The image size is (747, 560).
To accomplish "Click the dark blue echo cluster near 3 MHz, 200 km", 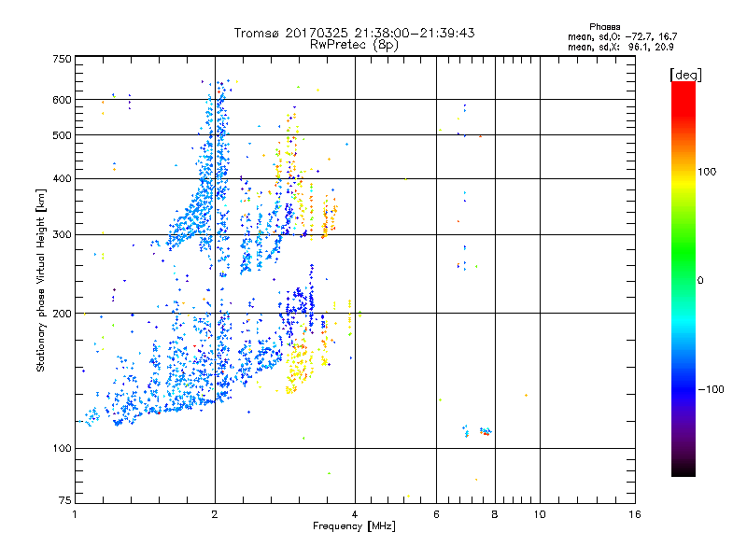I will tap(299, 305).
